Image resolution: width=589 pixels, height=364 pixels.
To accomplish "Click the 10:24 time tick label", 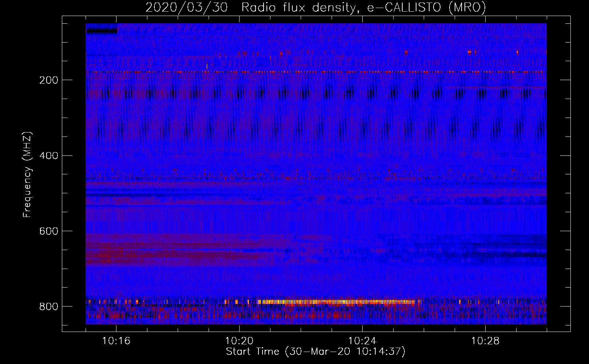I will pos(362,341).
